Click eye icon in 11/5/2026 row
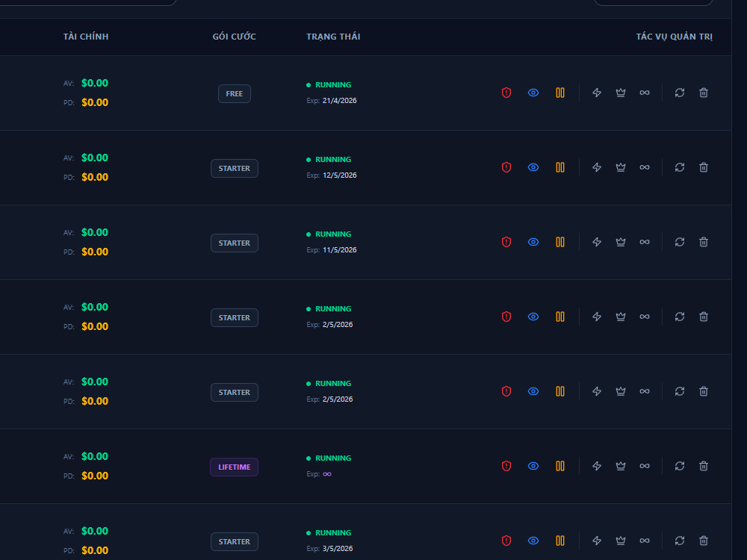The image size is (747, 560). (x=533, y=242)
